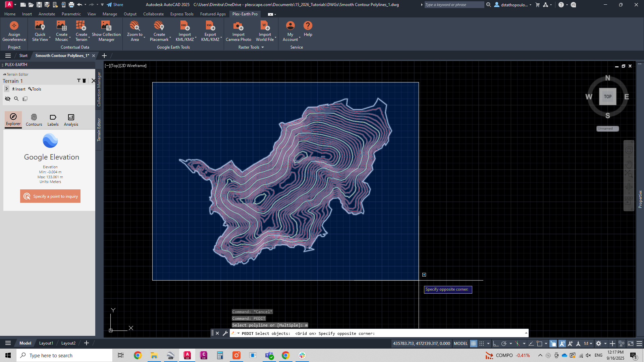Open the Labels section

[53, 120]
